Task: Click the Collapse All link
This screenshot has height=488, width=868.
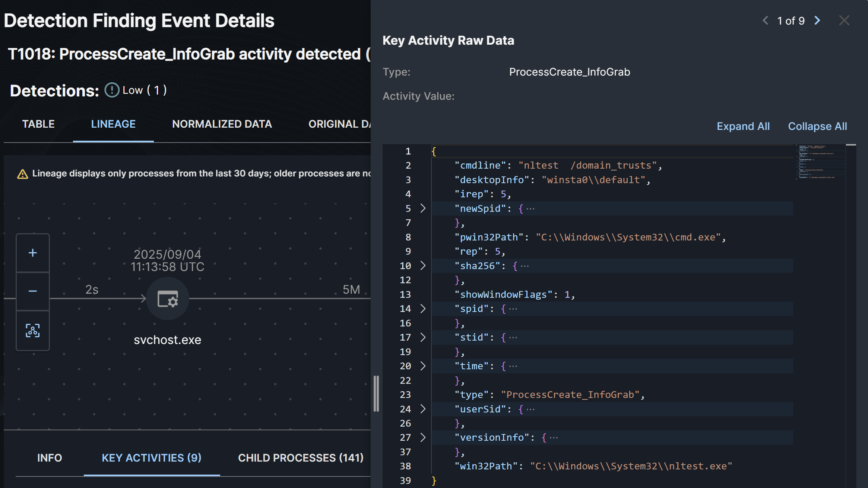Action: coord(817,126)
